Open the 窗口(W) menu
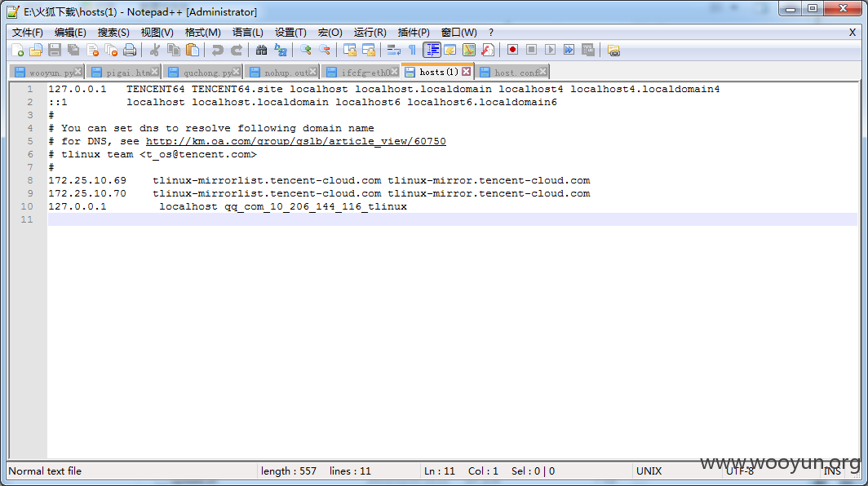The image size is (868, 486). click(459, 33)
